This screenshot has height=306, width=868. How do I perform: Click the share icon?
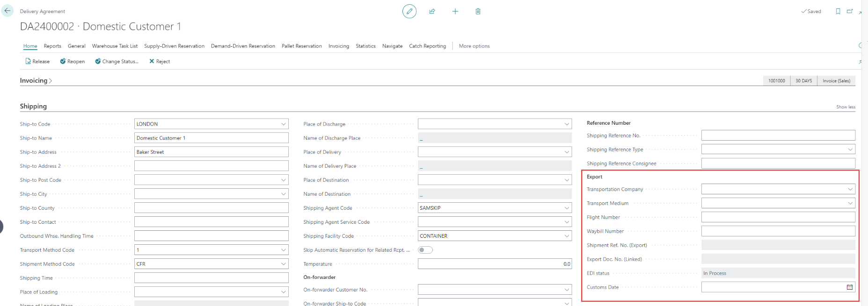pos(432,11)
